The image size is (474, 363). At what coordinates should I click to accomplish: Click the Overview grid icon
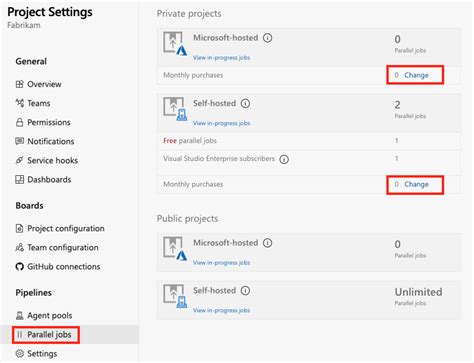click(19, 84)
